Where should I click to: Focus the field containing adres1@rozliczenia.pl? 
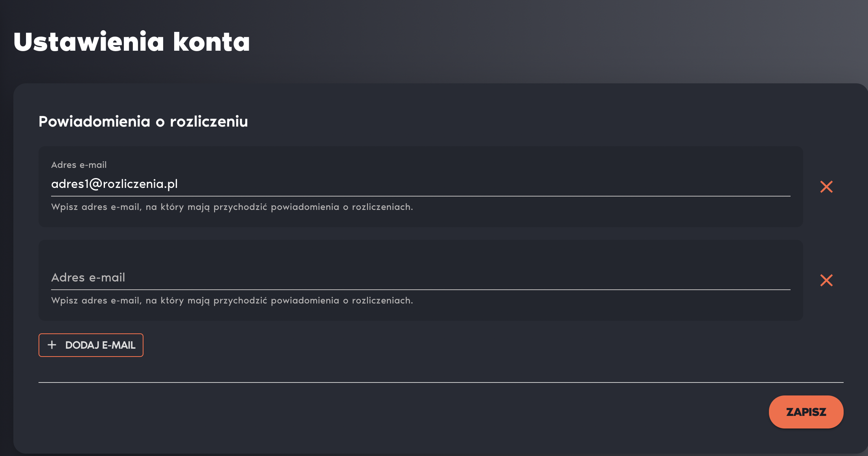coord(421,184)
